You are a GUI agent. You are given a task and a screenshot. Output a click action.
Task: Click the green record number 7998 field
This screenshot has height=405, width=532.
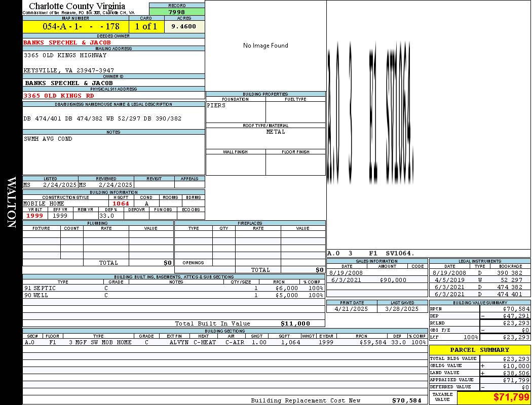[177, 12]
